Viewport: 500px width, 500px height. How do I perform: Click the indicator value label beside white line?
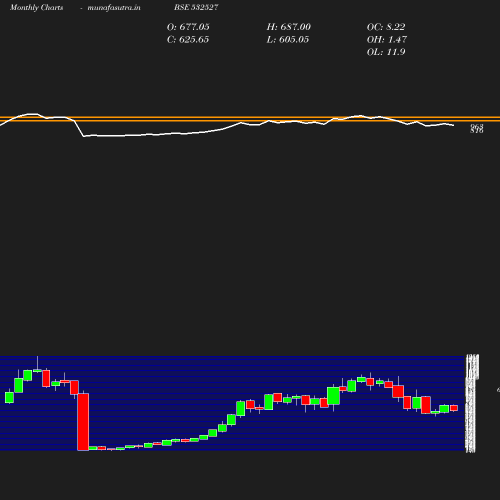pyautogui.click(x=477, y=129)
